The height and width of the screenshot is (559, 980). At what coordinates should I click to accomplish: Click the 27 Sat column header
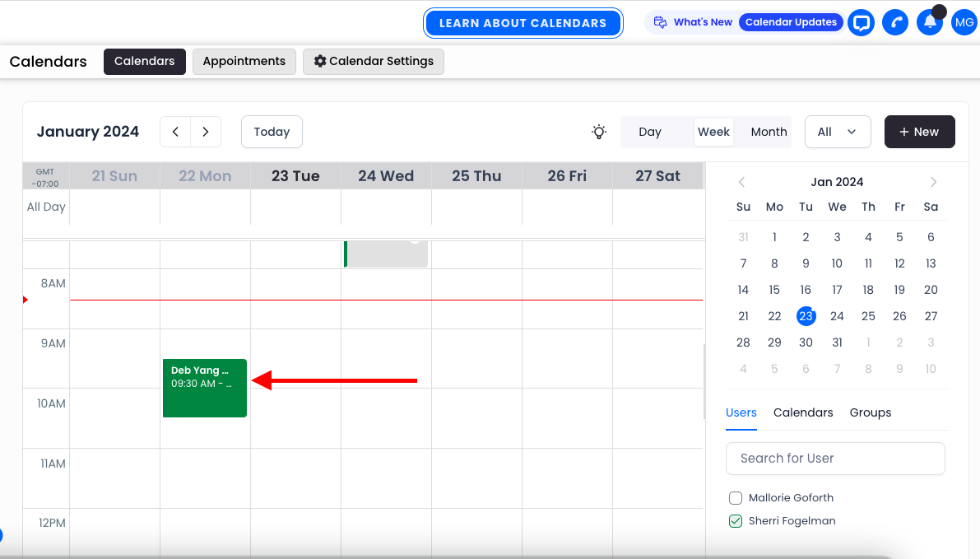[x=657, y=176]
